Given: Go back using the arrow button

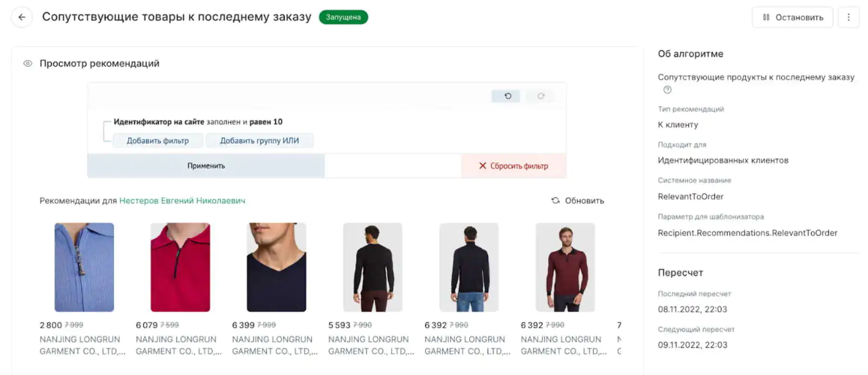Looking at the screenshot, I should point(22,17).
